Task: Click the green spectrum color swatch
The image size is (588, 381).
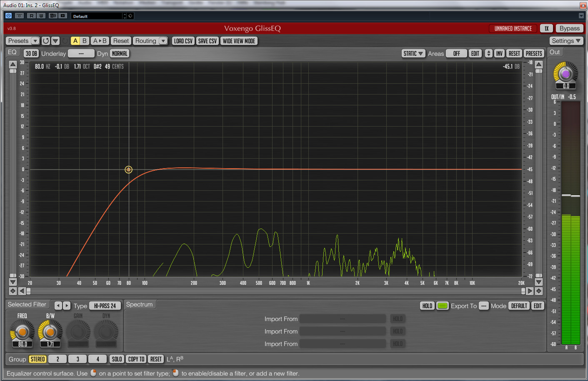Action: pos(443,306)
